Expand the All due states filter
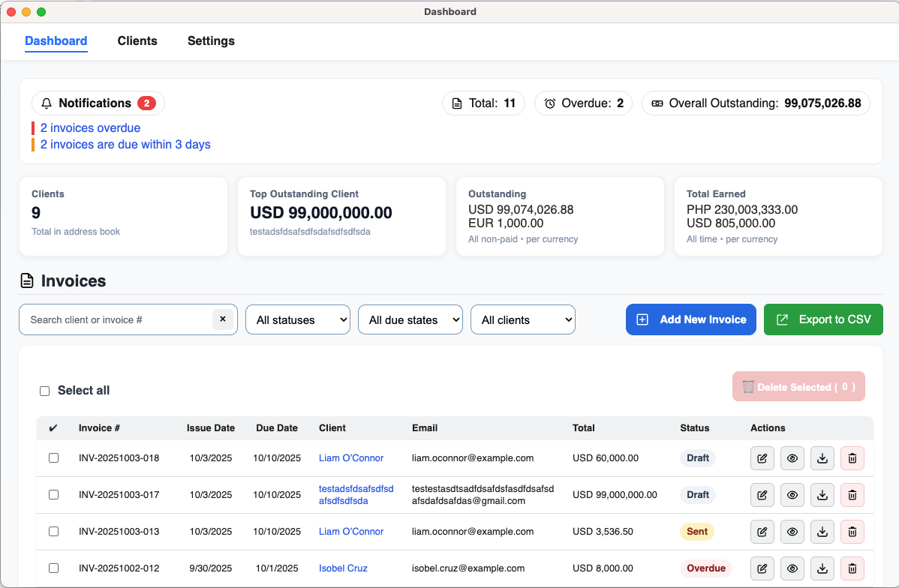This screenshot has height=588, width=899. coord(410,319)
